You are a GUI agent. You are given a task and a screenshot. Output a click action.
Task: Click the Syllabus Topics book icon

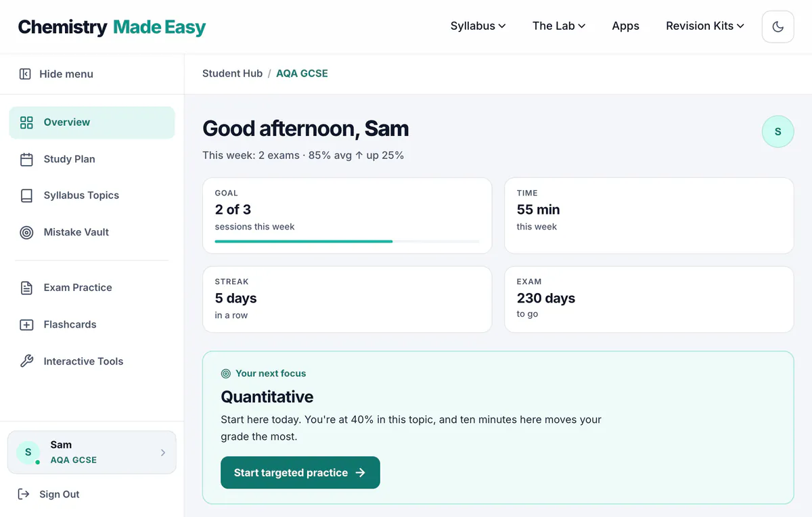26,196
